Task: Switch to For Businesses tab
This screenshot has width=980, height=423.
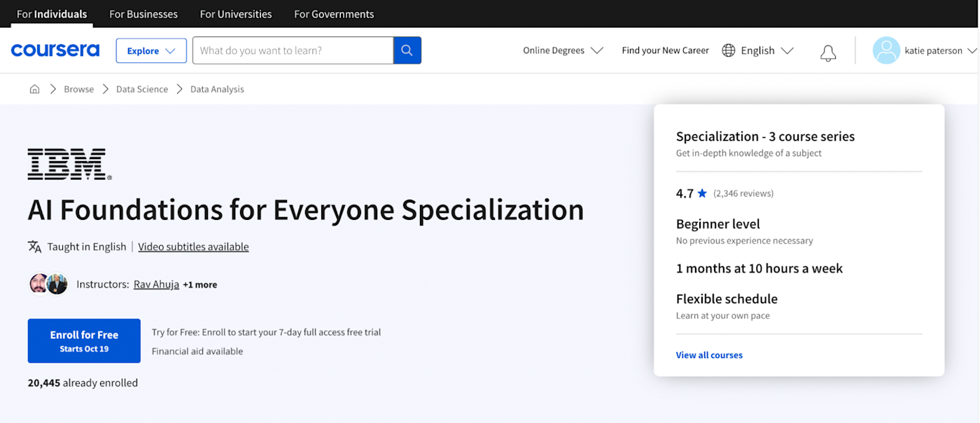Action: (143, 14)
